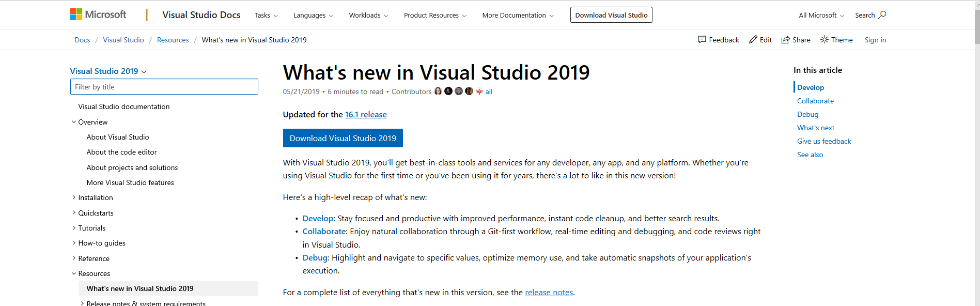Expand the Quickstarts tree section
The height and width of the screenshot is (306, 980).
coord(74,213)
